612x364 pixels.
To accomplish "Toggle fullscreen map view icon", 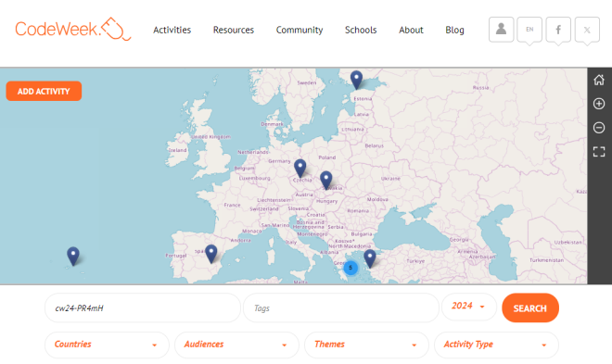I will tap(599, 152).
